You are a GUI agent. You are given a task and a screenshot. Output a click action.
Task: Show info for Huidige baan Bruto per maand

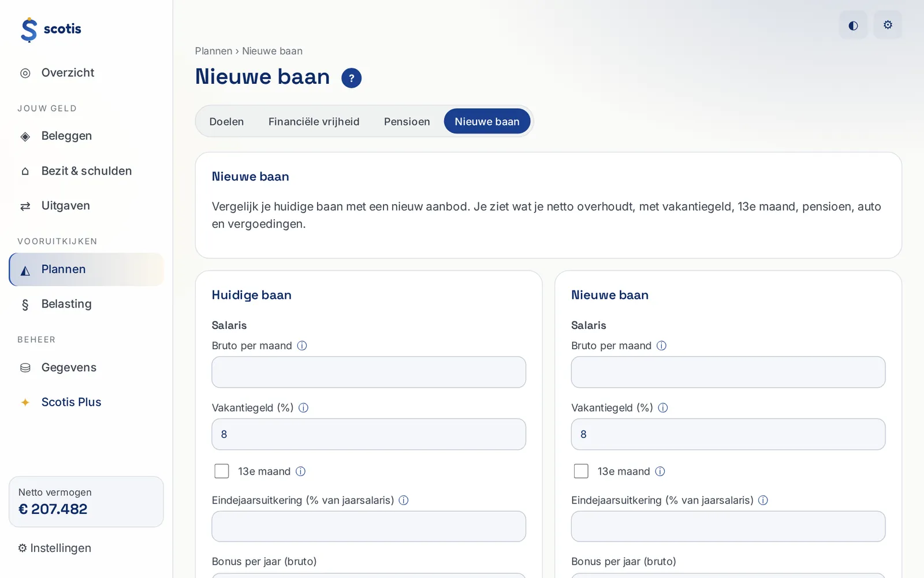pyautogui.click(x=302, y=346)
